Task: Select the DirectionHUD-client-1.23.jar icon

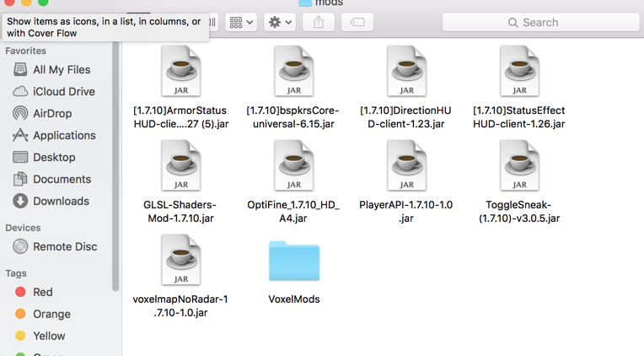Action: click(x=406, y=71)
